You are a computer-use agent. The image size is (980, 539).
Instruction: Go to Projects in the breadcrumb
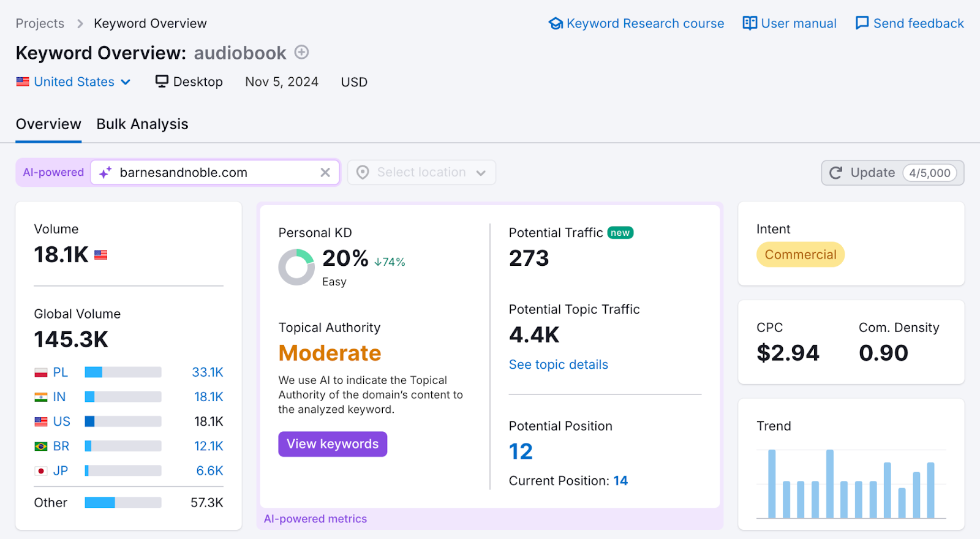40,23
